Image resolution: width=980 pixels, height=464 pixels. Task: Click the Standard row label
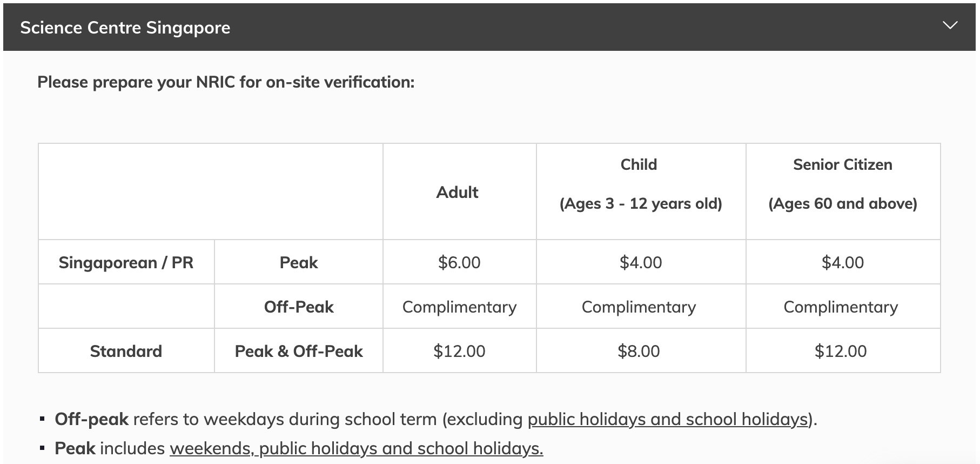[x=126, y=351]
